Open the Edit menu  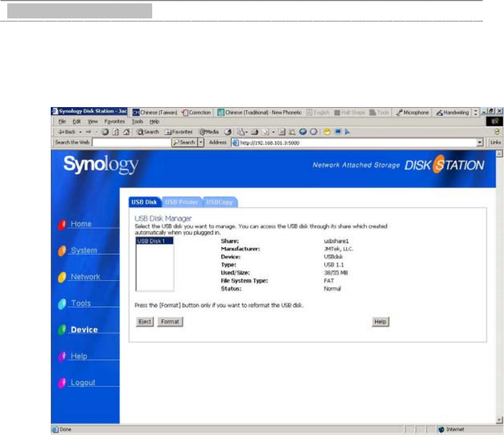point(76,122)
